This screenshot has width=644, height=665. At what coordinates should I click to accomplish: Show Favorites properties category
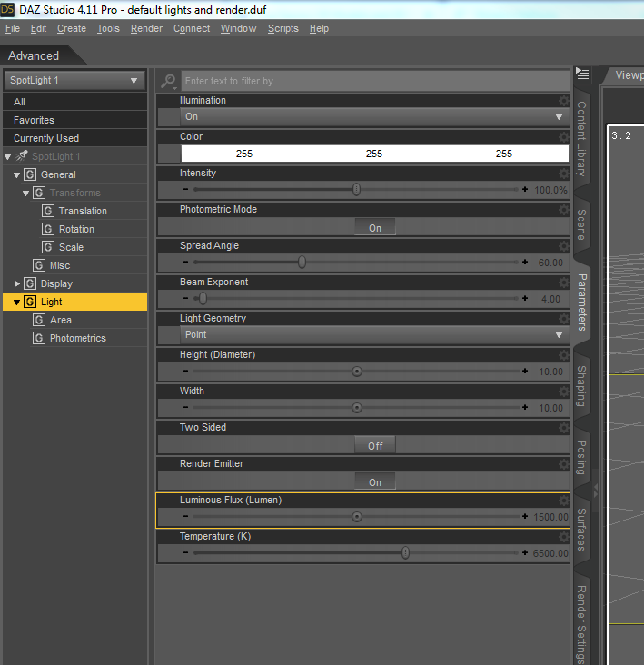point(74,120)
